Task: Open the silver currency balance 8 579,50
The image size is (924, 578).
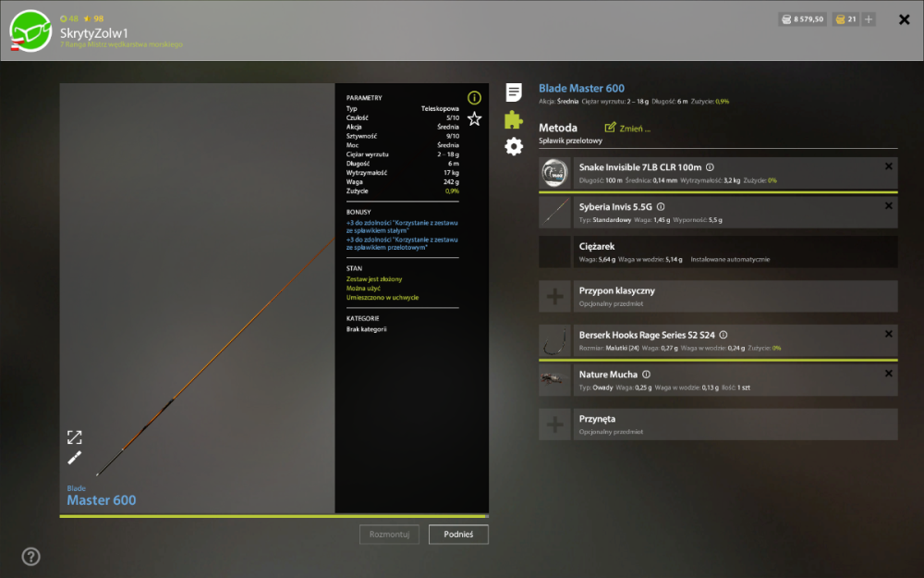Action: pyautogui.click(x=802, y=19)
